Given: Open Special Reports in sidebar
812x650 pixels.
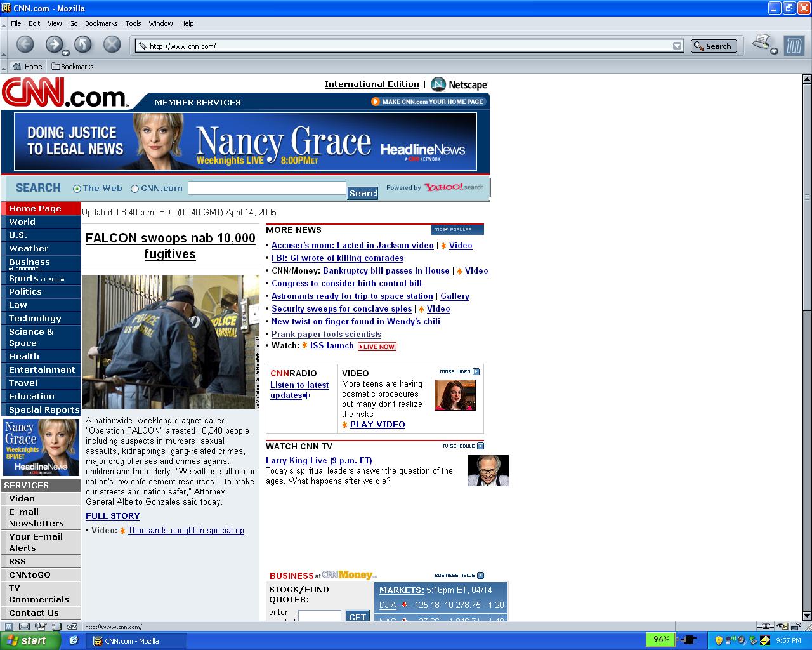Looking at the screenshot, I should coord(41,409).
